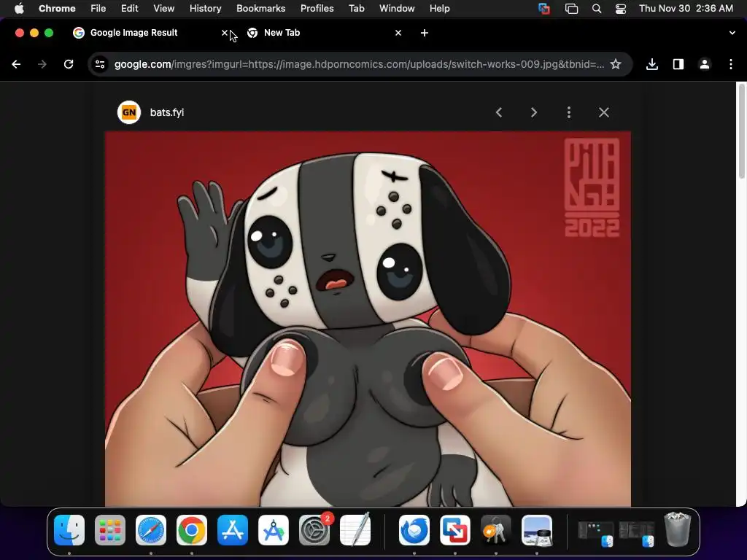
Task: Open the View menu
Action: pos(164,9)
